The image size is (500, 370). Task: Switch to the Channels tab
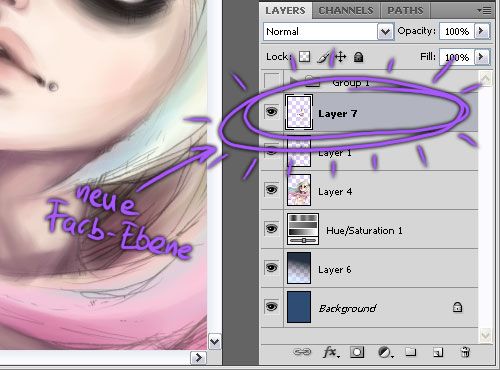coord(346,11)
